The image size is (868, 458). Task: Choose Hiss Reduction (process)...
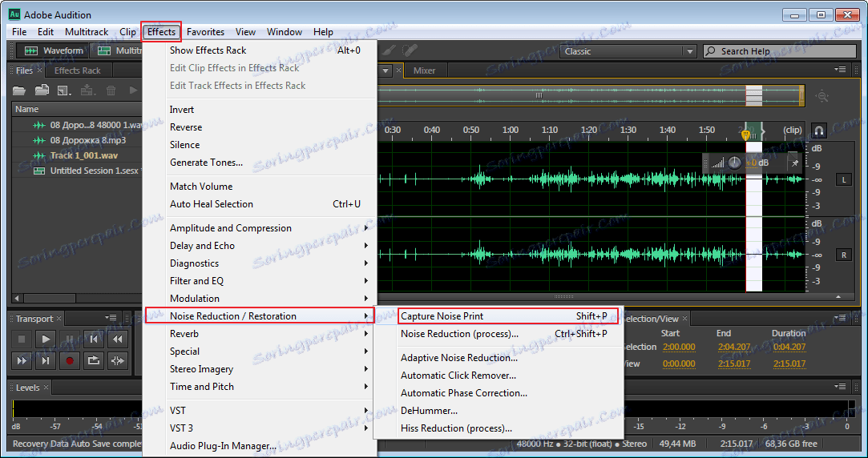coord(499,428)
